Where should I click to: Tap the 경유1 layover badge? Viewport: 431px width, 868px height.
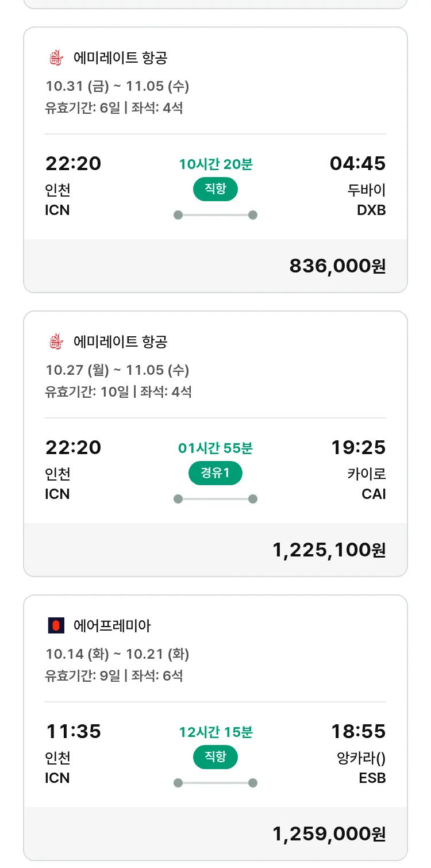click(x=215, y=474)
